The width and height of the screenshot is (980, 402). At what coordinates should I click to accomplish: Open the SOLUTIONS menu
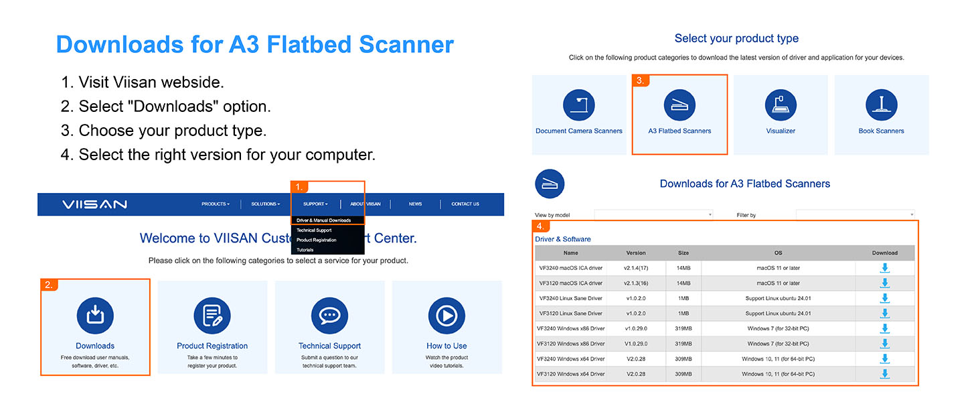click(266, 204)
